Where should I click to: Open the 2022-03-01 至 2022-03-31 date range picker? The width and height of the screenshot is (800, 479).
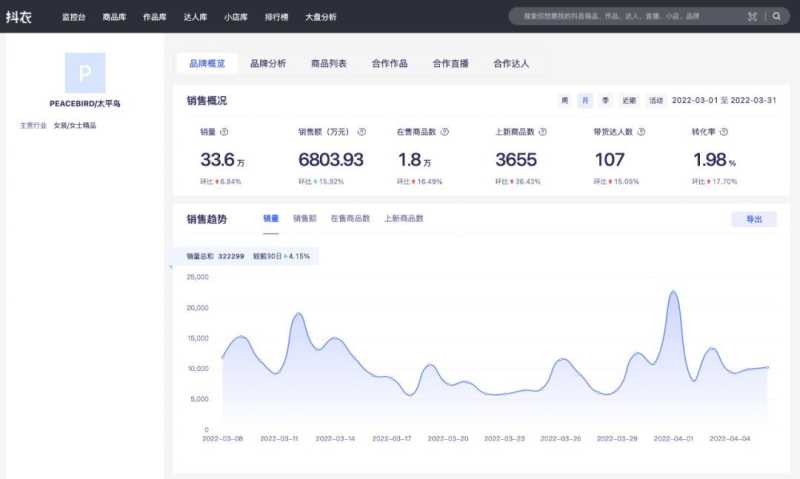click(724, 100)
